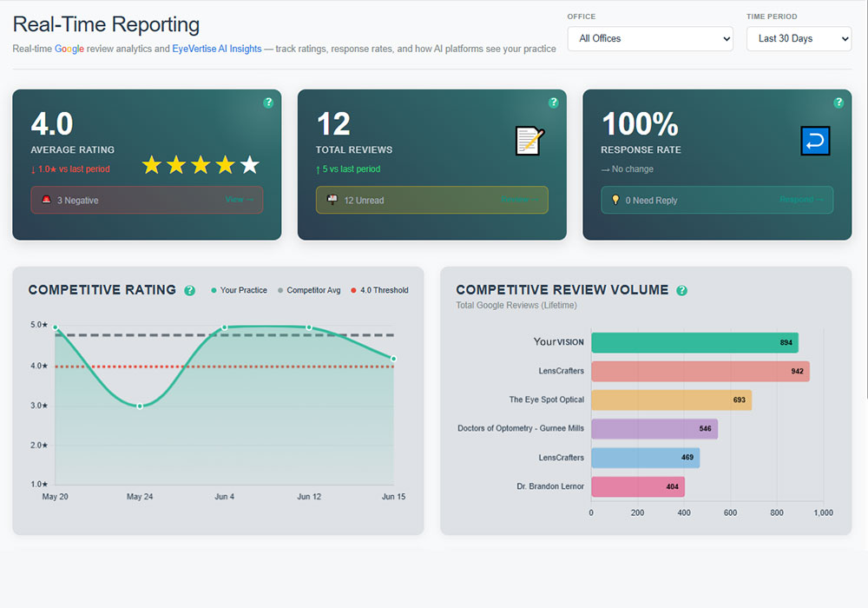The width and height of the screenshot is (868, 608).
Task: Open the Time Period dropdown Last 30 Days
Action: pos(799,39)
